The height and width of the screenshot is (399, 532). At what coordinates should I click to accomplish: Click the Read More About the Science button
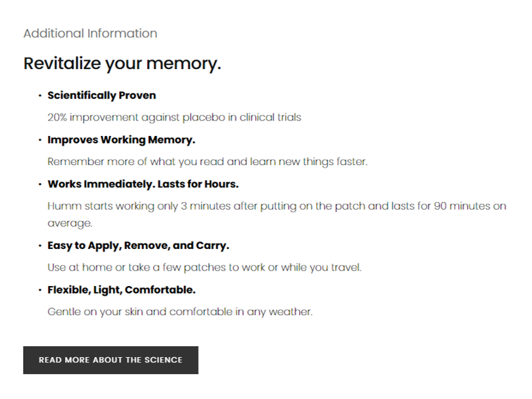(110, 360)
